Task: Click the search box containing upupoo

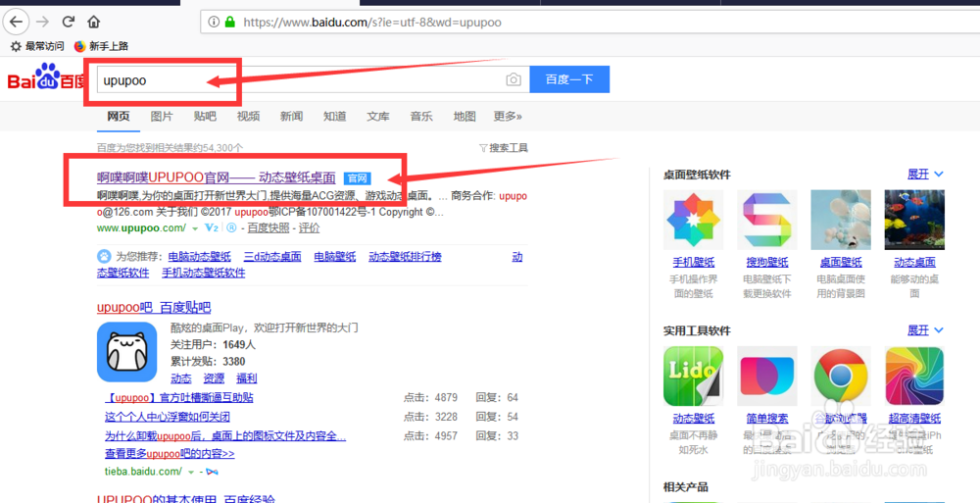Action: click(x=313, y=79)
